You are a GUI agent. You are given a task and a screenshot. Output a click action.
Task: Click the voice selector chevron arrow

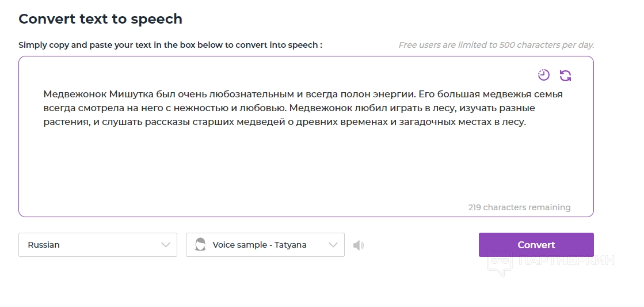[333, 245]
